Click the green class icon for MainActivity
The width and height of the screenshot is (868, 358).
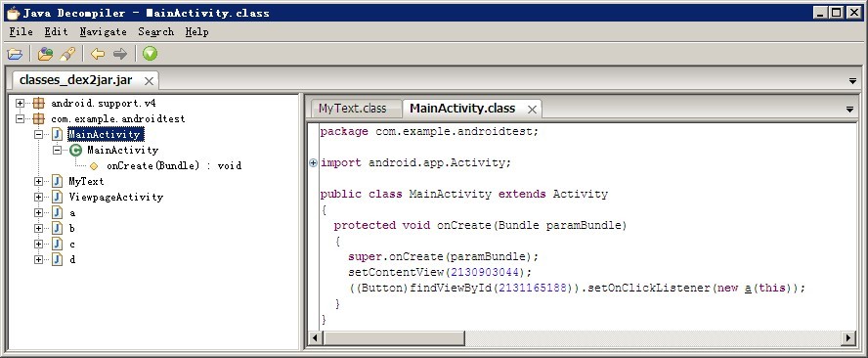pyautogui.click(x=76, y=151)
